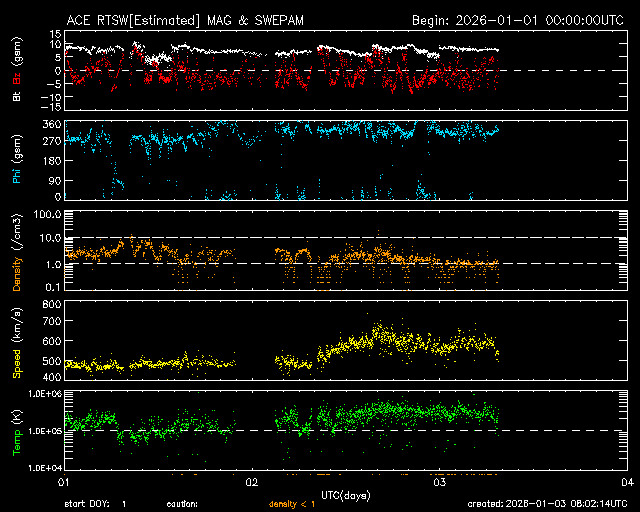Click the day 04 tick on time axis
Viewport: 640px width, 512px height.
626,482
